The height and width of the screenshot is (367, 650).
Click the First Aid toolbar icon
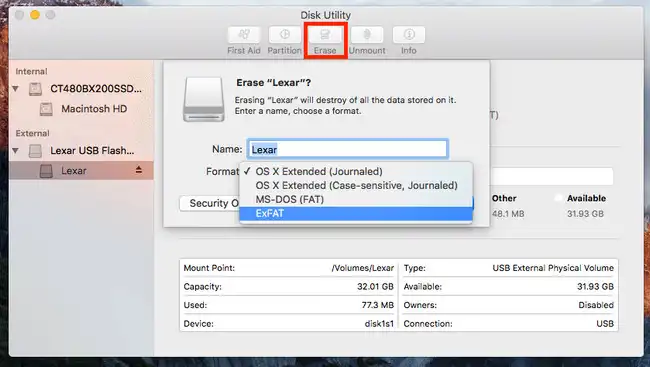[244, 35]
